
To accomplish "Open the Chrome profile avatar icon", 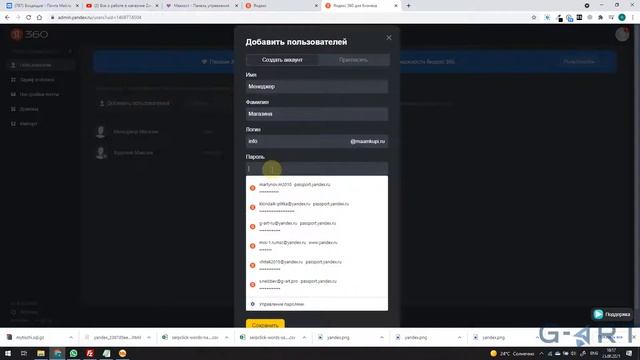I will pyautogui.click(x=622, y=18).
